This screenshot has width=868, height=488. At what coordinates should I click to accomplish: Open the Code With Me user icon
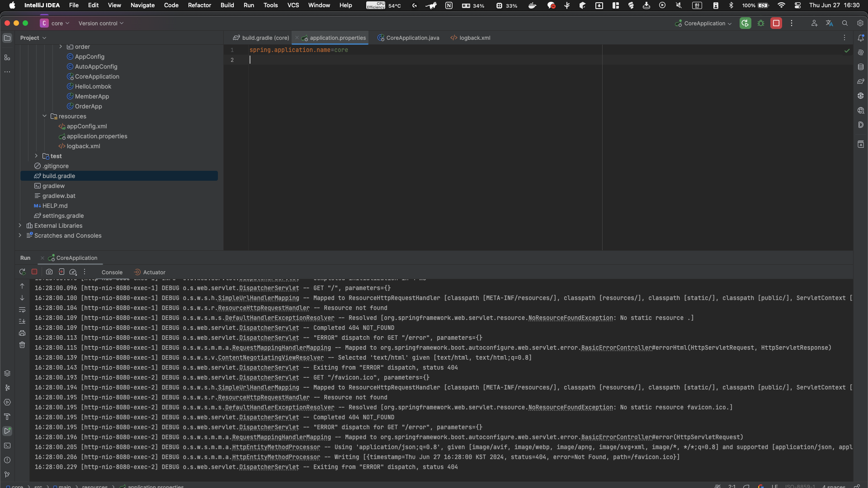(x=814, y=23)
